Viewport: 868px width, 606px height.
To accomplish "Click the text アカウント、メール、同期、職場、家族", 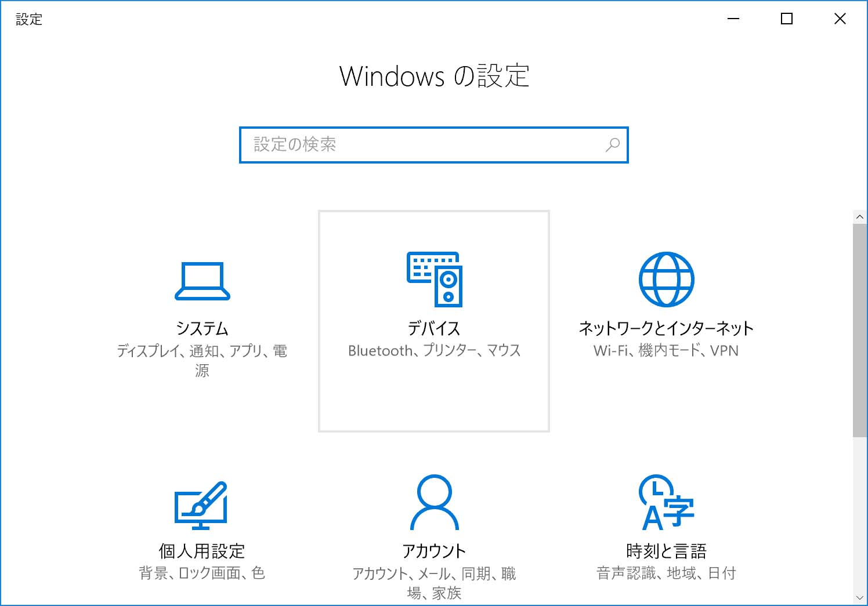I will [434, 583].
